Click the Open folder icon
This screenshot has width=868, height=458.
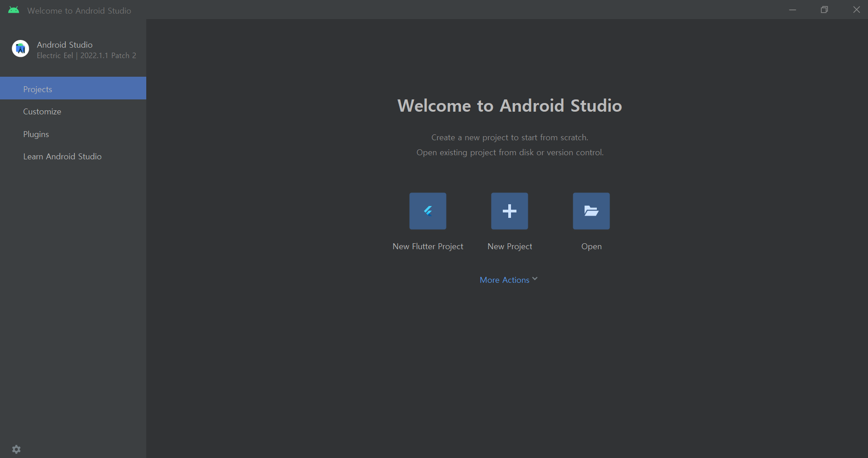tap(591, 211)
